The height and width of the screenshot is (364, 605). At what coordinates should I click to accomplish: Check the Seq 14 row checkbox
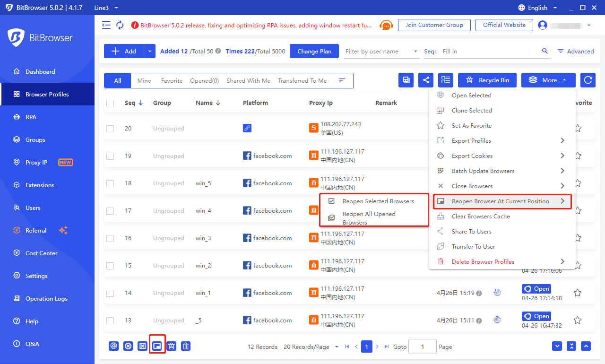tap(110, 293)
